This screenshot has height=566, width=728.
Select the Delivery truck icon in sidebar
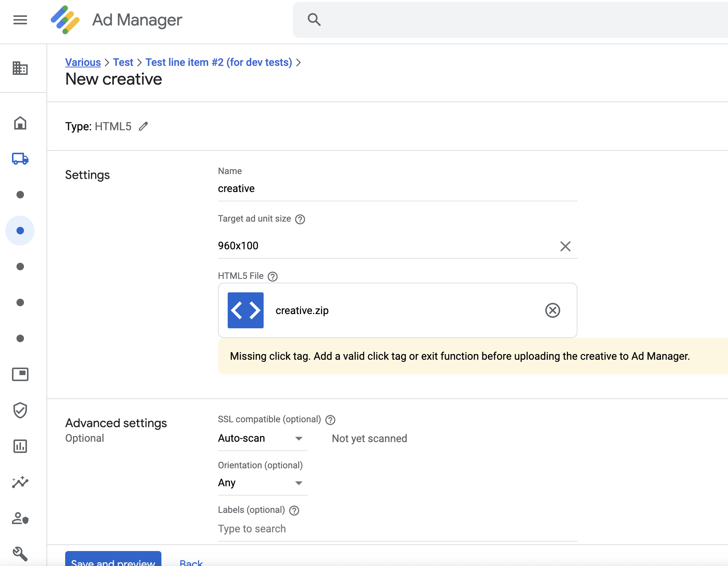20,159
